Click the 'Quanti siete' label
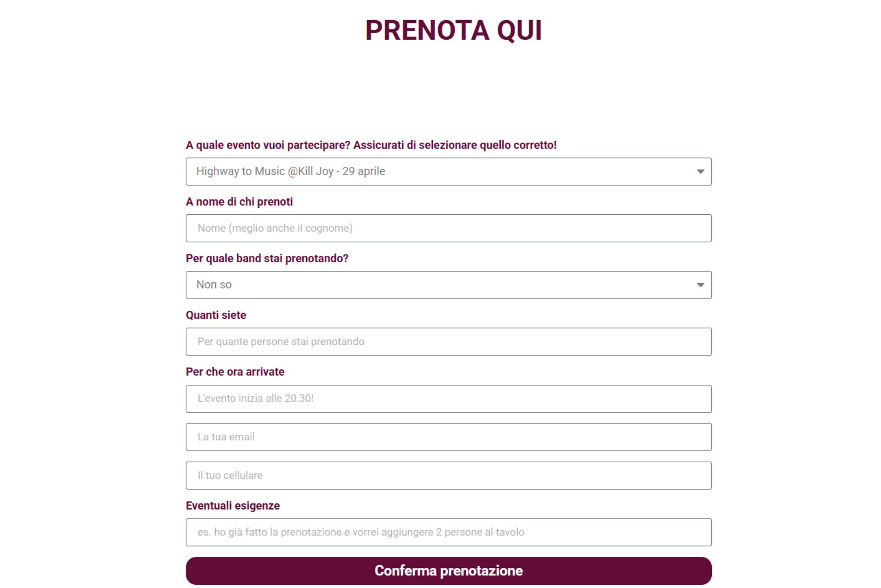The height and width of the screenshot is (588, 881). pos(216,315)
